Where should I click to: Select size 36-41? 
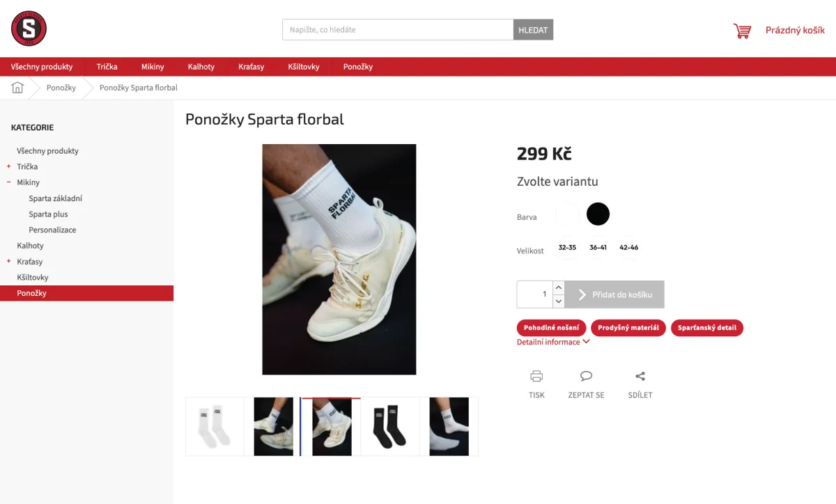click(x=598, y=248)
